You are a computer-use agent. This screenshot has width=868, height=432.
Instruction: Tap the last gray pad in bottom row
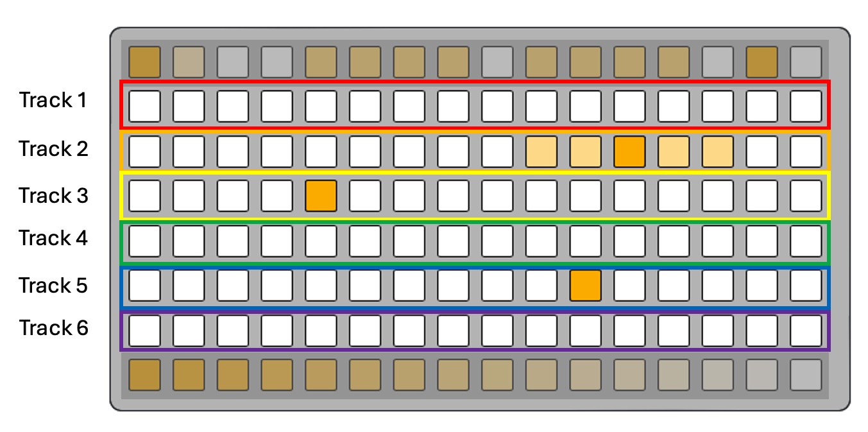806,375
